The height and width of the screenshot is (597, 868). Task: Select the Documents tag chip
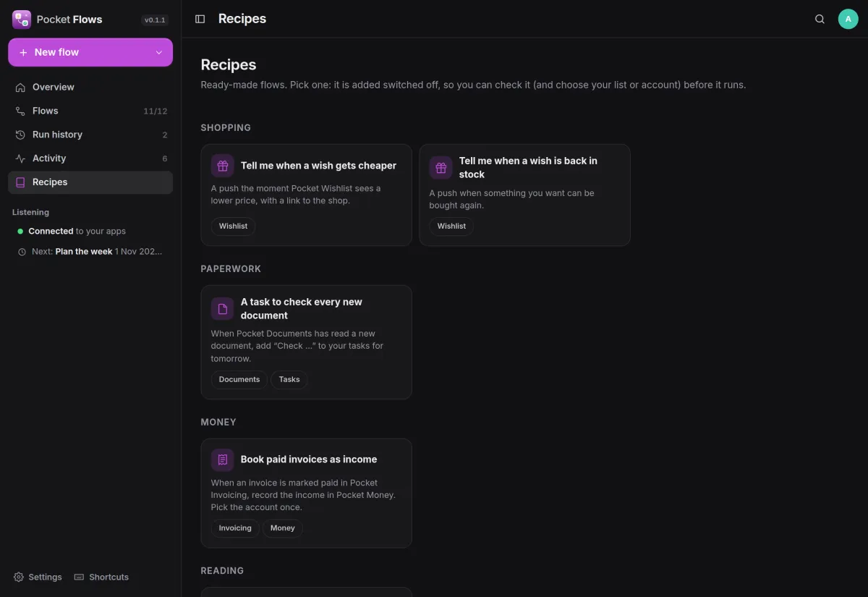click(239, 379)
